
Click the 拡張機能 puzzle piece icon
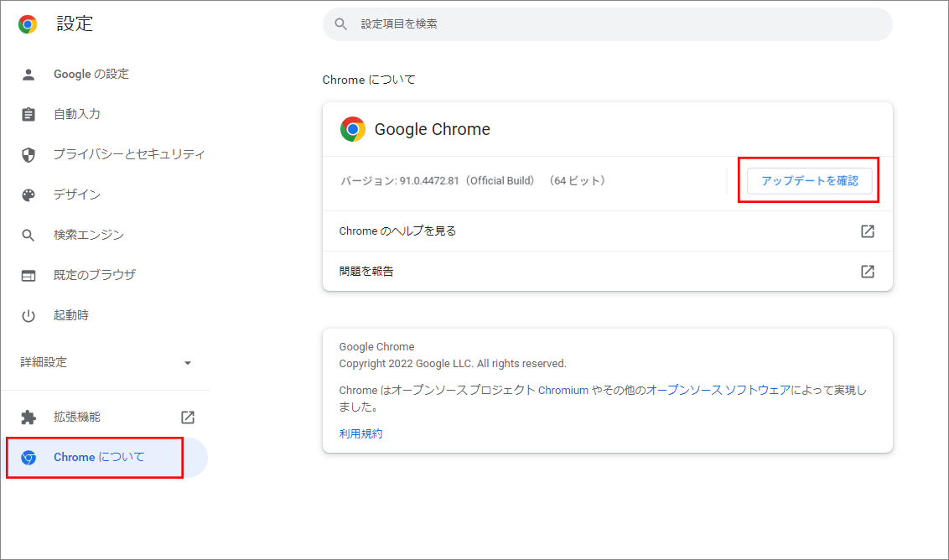29,417
